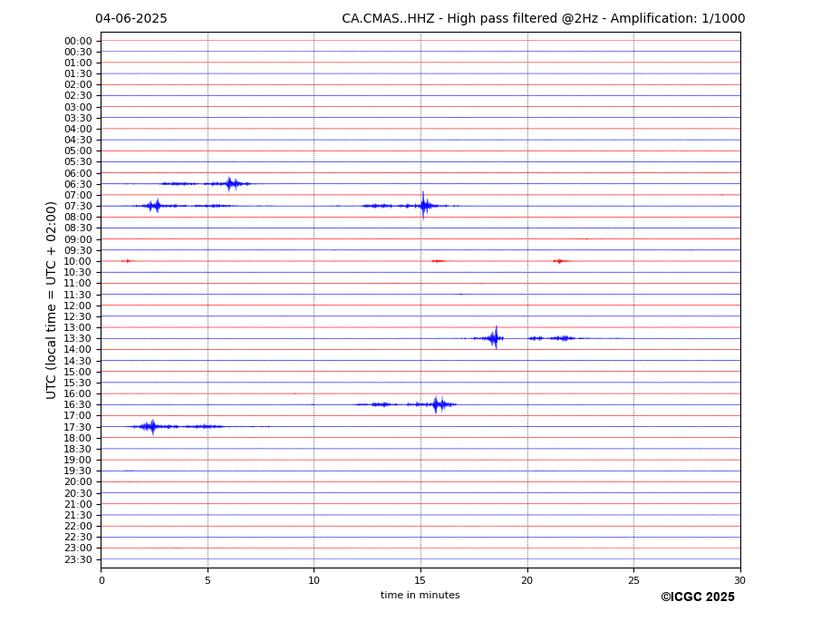Click the red blip on 10:00 trace near minute 16
This screenshot has width=840, height=631.
pyautogui.click(x=439, y=261)
